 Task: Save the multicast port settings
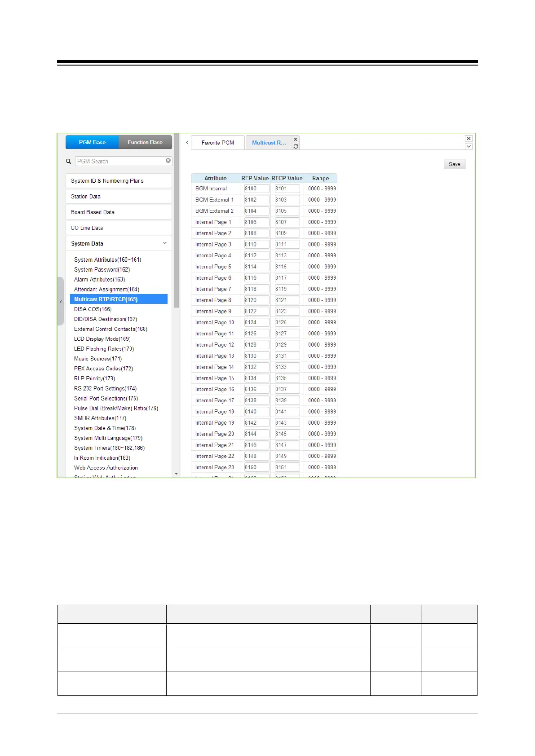[x=454, y=164]
